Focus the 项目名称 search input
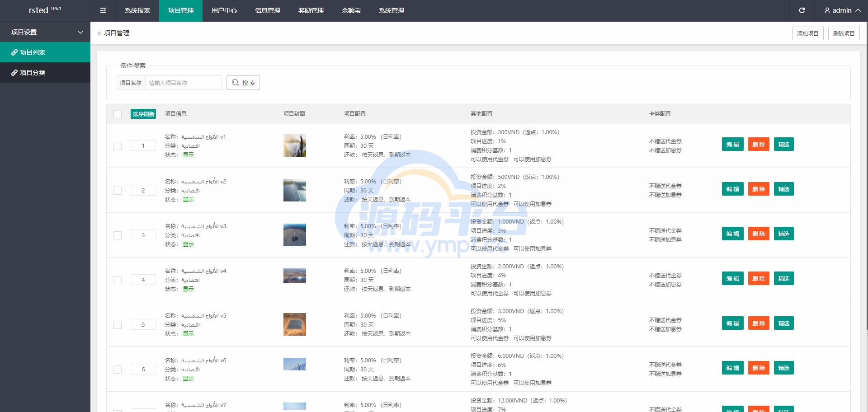The height and width of the screenshot is (412, 868). point(183,83)
